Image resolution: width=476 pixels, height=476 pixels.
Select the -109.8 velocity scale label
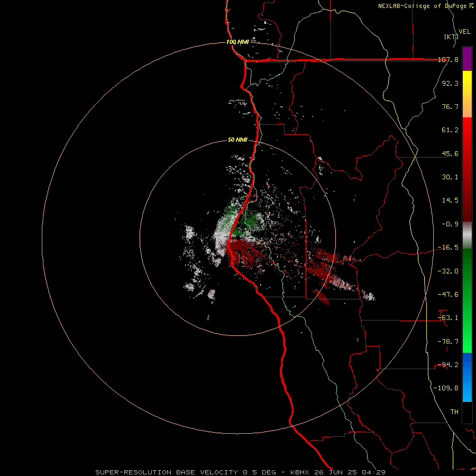[446, 388]
